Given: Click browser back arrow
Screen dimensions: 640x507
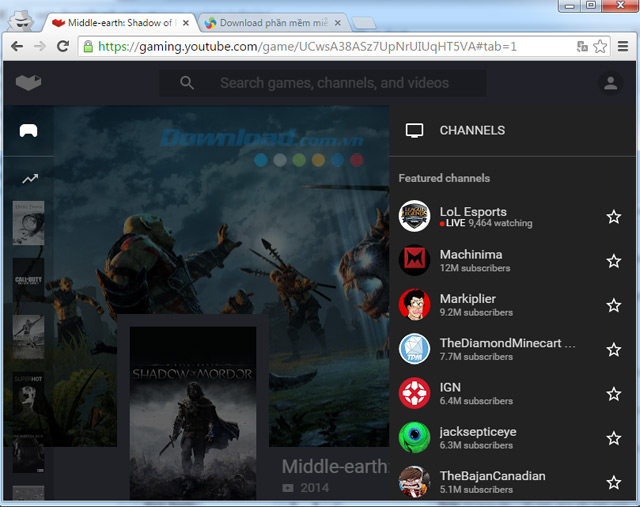Looking at the screenshot, I should (17, 46).
